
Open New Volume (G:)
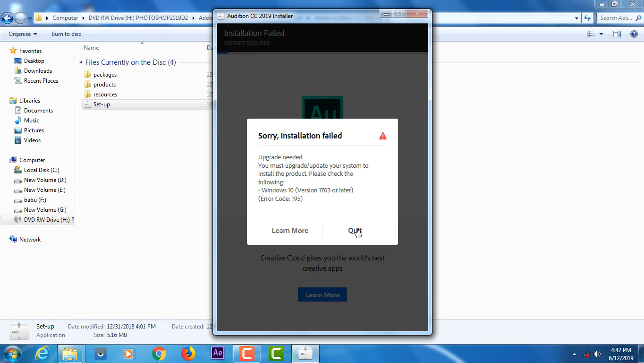tap(45, 210)
